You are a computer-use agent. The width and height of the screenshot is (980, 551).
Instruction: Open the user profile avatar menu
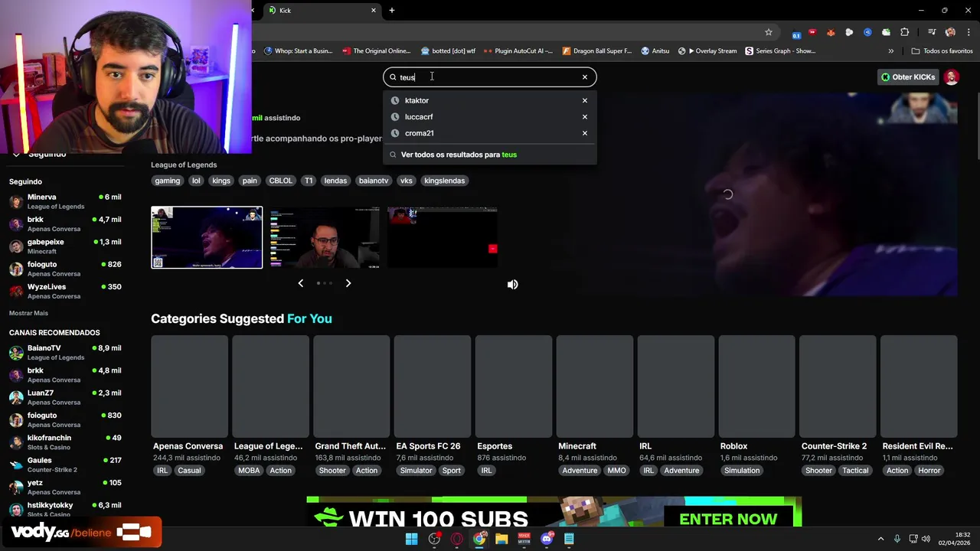click(952, 77)
